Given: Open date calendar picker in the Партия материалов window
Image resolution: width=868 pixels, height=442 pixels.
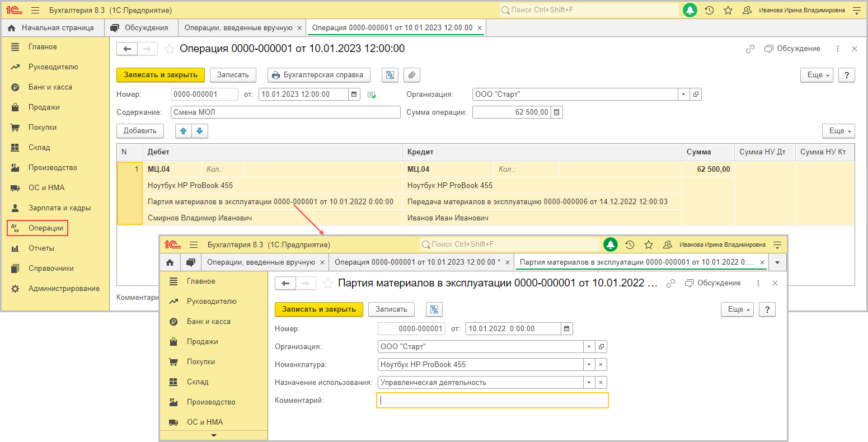Looking at the screenshot, I should pyautogui.click(x=566, y=329).
